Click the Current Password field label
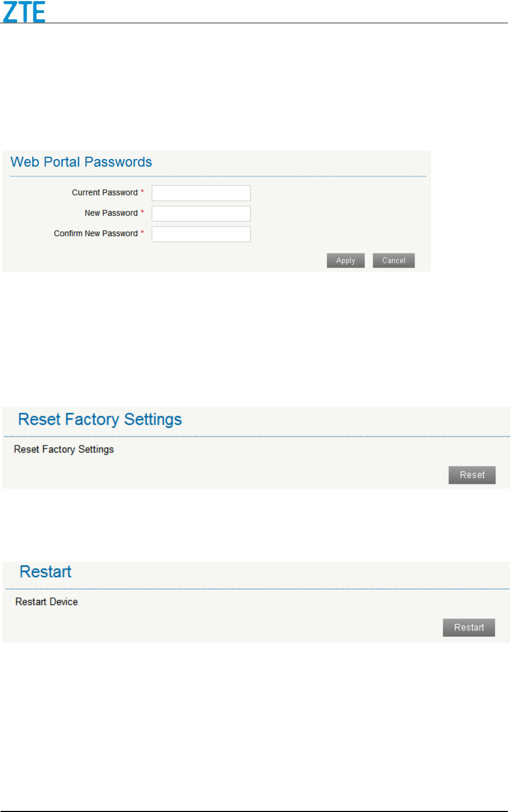510x812 pixels. [x=105, y=192]
